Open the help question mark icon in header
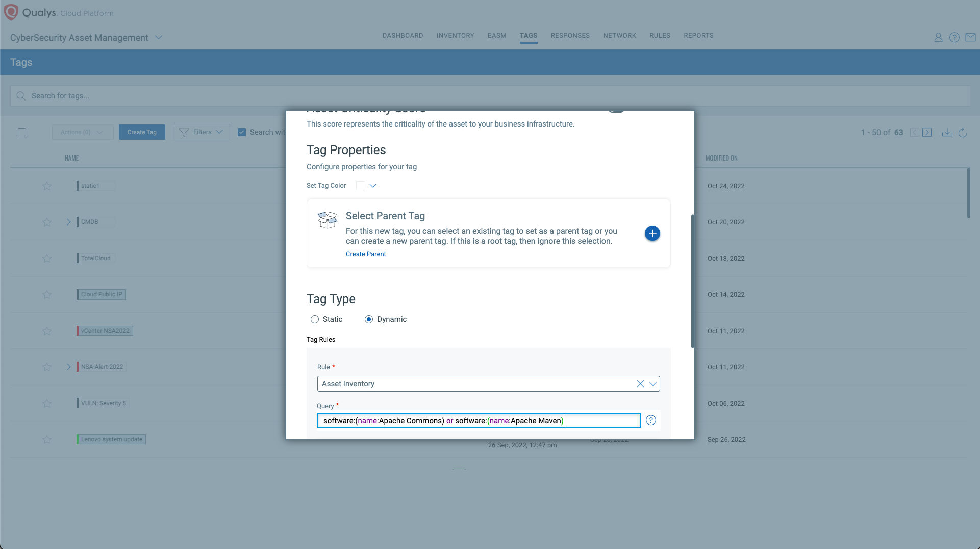980x549 pixels. (x=954, y=38)
